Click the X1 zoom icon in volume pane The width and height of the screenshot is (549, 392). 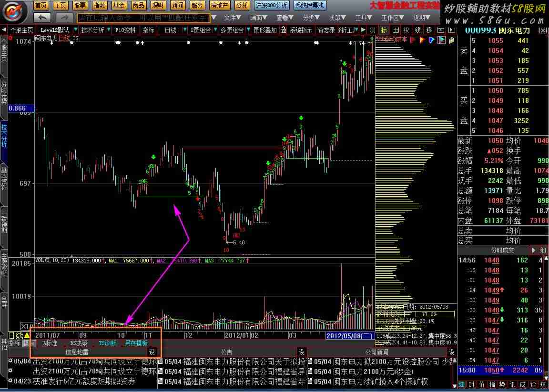tap(26, 325)
